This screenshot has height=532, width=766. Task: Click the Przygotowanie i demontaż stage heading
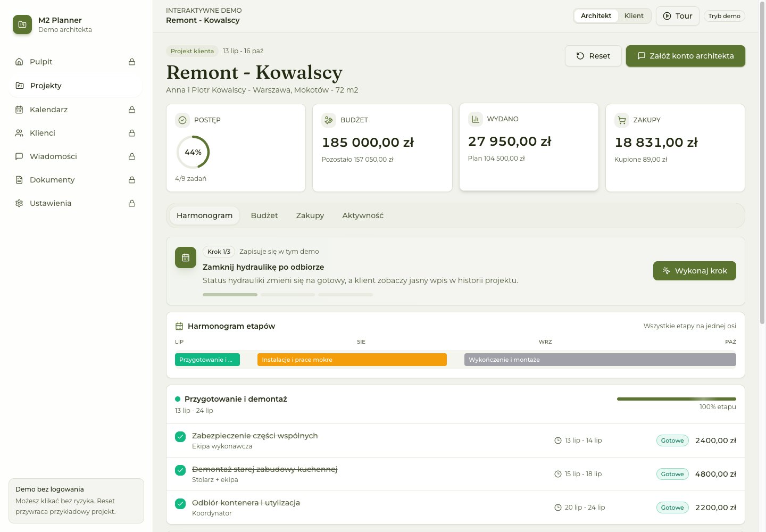pyautogui.click(x=236, y=399)
